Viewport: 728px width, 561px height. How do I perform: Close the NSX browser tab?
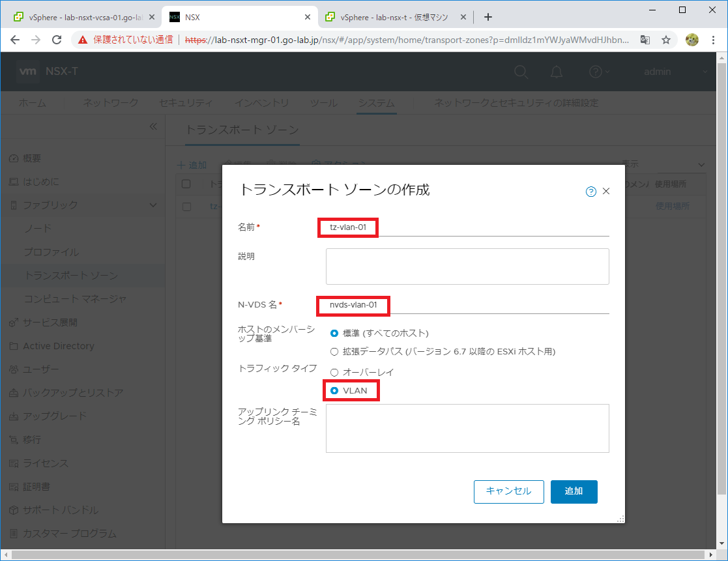pos(308,17)
